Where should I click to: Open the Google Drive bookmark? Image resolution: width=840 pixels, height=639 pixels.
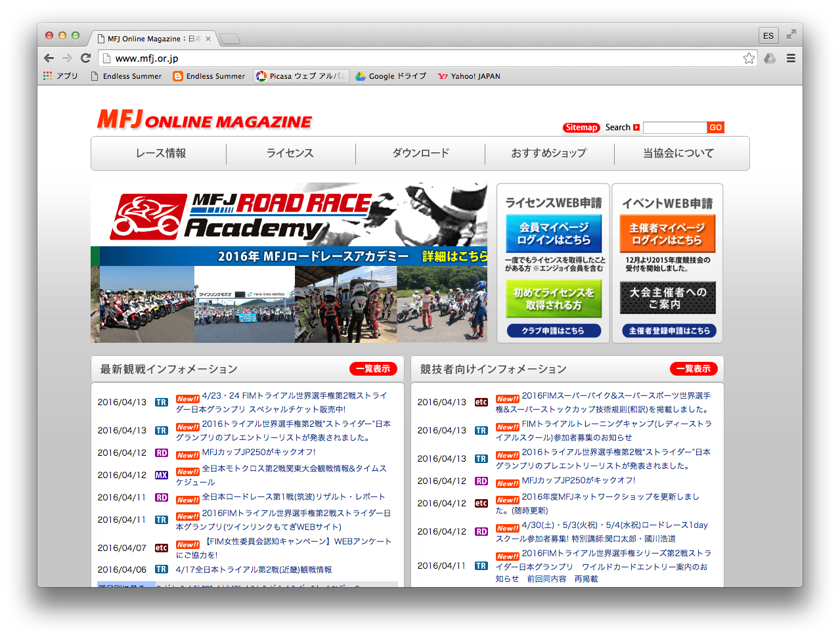coord(391,76)
